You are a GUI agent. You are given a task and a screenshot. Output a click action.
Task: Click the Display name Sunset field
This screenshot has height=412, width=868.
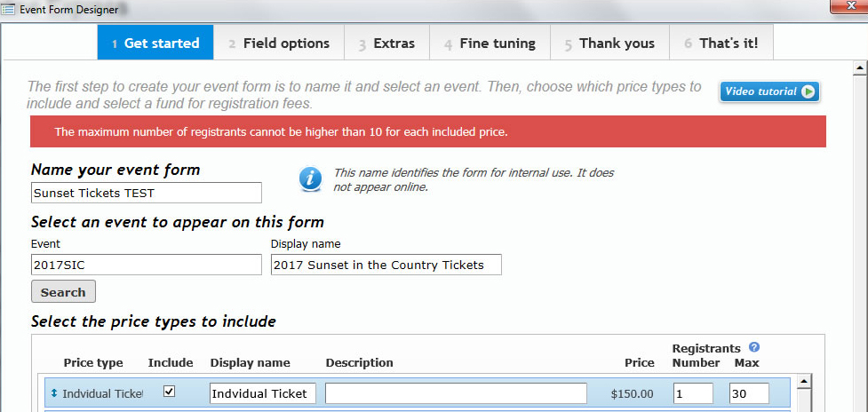coord(386,265)
